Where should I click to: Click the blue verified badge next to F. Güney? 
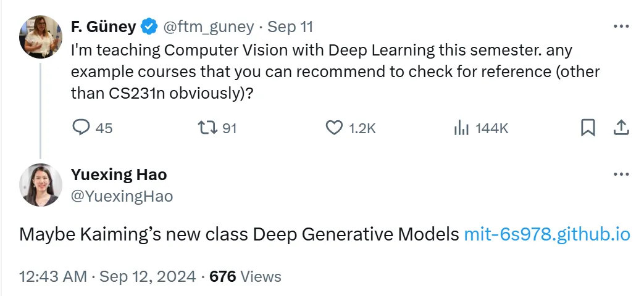point(149,27)
